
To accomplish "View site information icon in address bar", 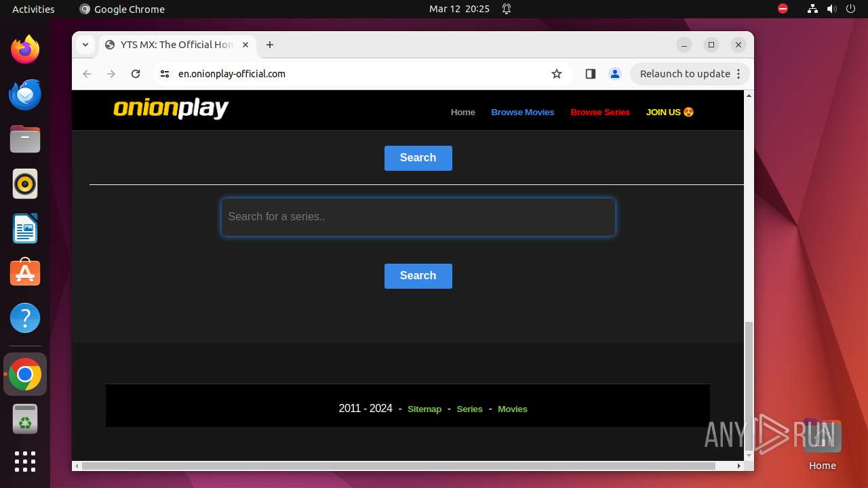I will (164, 74).
